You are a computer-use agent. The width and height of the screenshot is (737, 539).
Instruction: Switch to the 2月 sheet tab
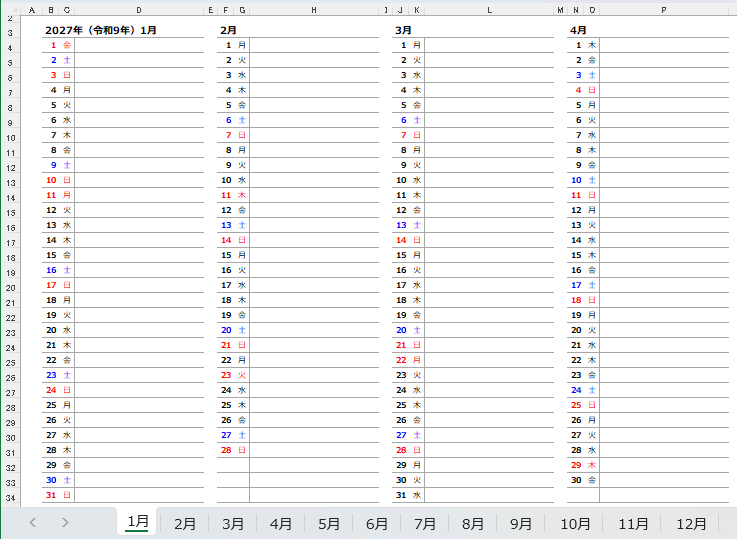tap(185, 523)
